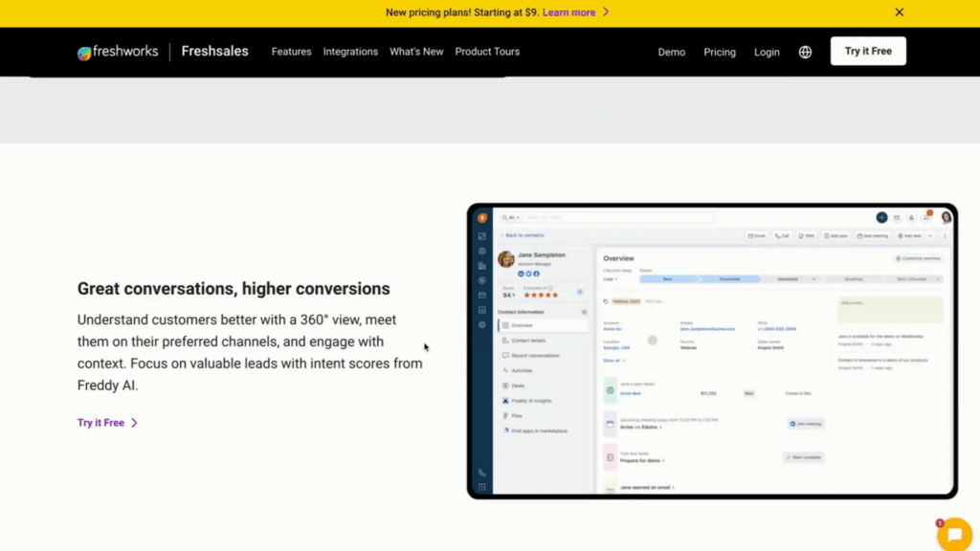The image size is (980, 551).
Task: Open the vertical three-dot more menu in mockup
Action: click(945, 236)
